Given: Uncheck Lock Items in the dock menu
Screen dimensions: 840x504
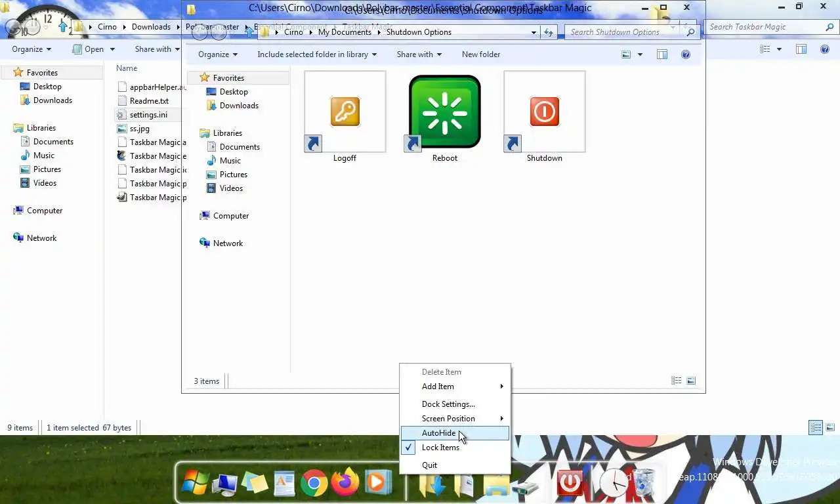Looking at the screenshot, I should coord(455,448).
